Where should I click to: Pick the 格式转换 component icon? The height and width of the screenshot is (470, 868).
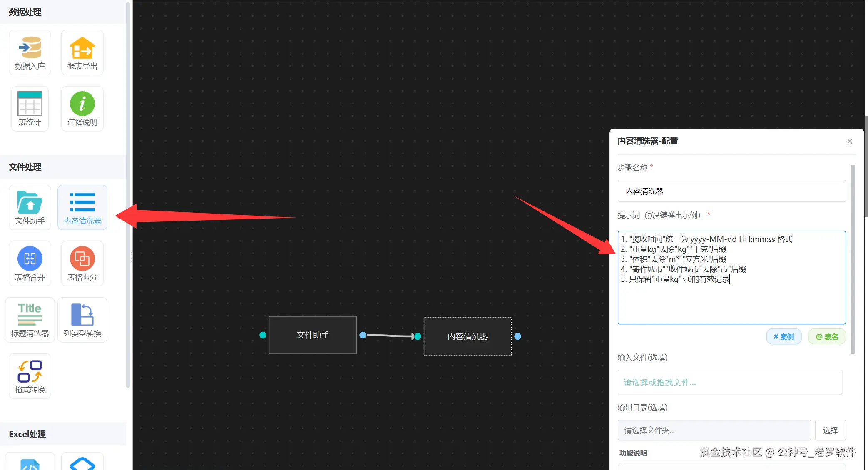point(30,376)
